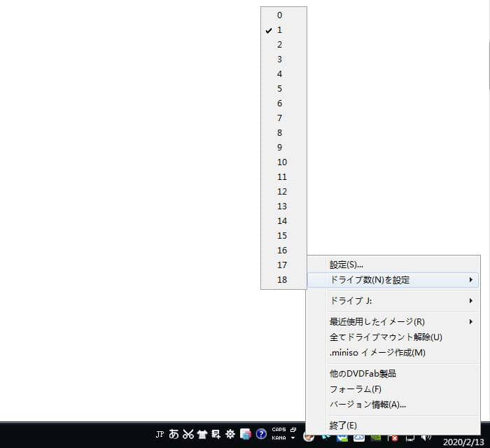The width and height of the screenshot is (490, 448).
Task: Set drive count to 5
Action: click(283, 89)
